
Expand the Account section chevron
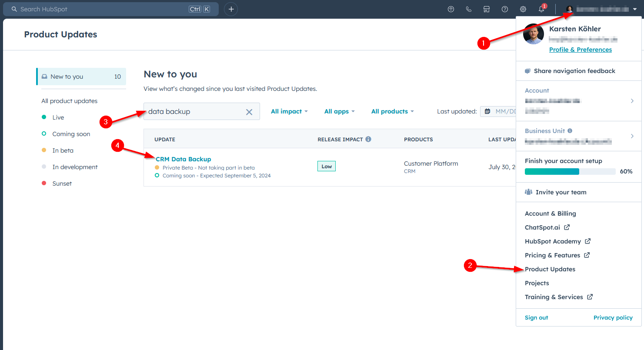[x=632, y=100]
